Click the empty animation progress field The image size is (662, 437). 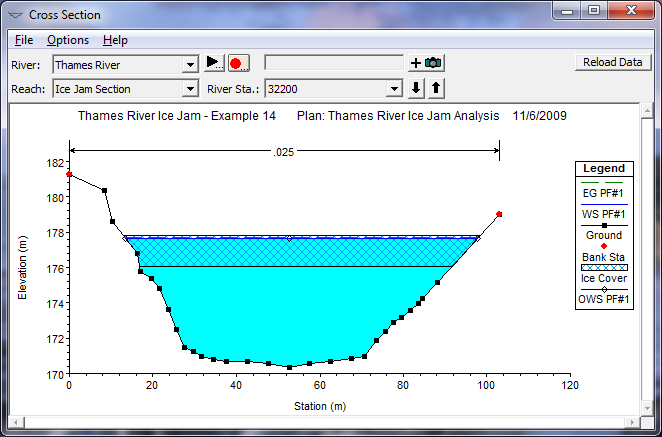point(334,63)
